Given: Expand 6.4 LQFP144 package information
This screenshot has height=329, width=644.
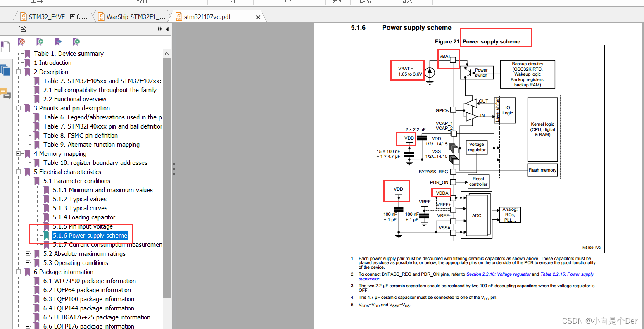Looking at the screenshot, I should 28,308.
